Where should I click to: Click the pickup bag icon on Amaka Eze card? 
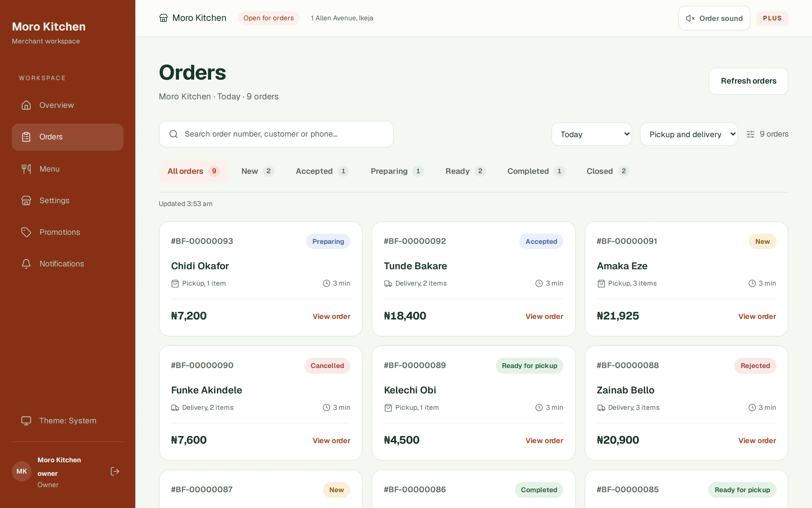coord(601,284)
